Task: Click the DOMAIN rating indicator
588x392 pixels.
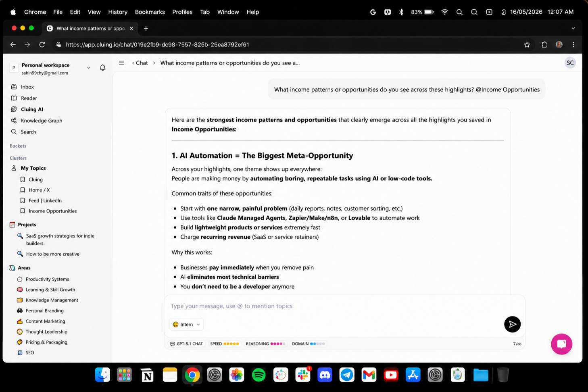Action: click(308, 344)
